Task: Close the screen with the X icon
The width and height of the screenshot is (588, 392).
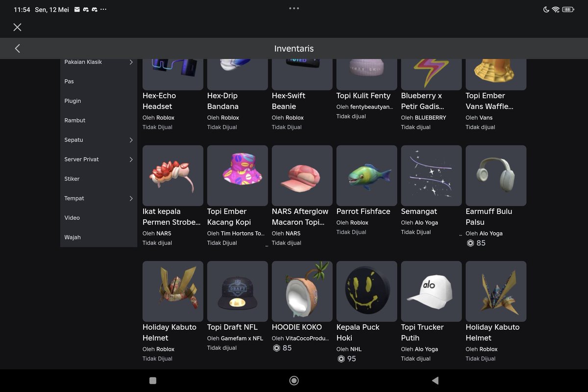Action: (17, 27)
